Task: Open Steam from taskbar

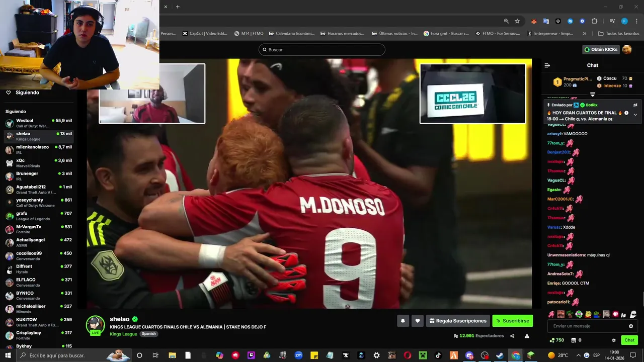Action: tap(500, 355)
